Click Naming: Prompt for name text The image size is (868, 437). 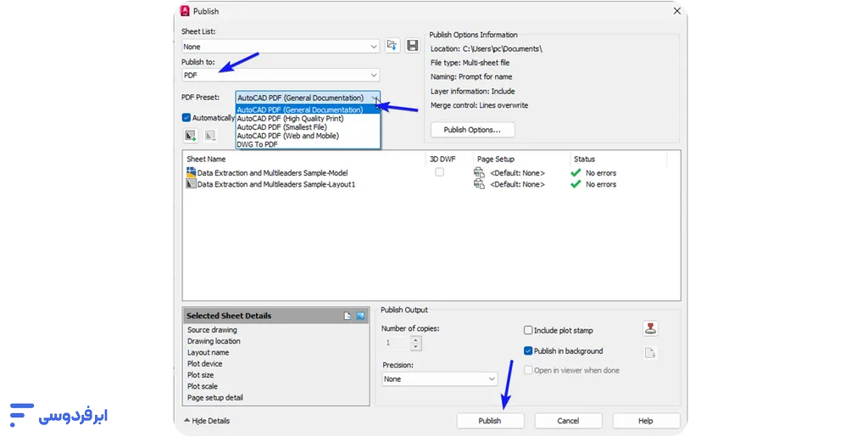pos(471,76)
